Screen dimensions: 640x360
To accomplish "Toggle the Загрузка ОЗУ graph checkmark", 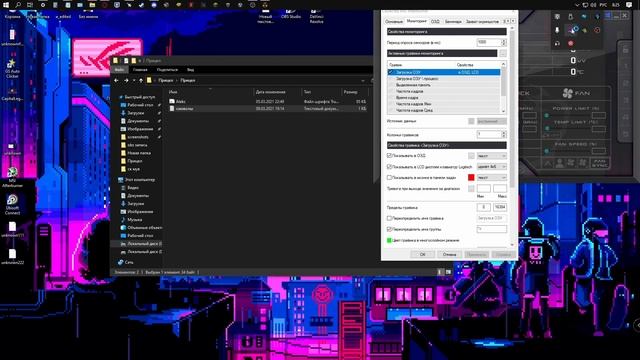I will click(391, 72).
